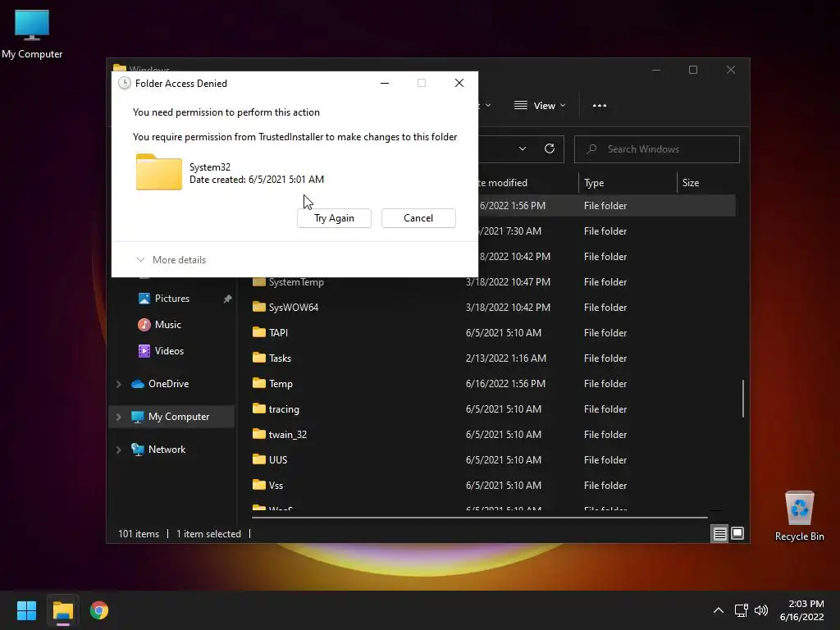Open the View dropdown in Explorer

(x=540, y=106)
